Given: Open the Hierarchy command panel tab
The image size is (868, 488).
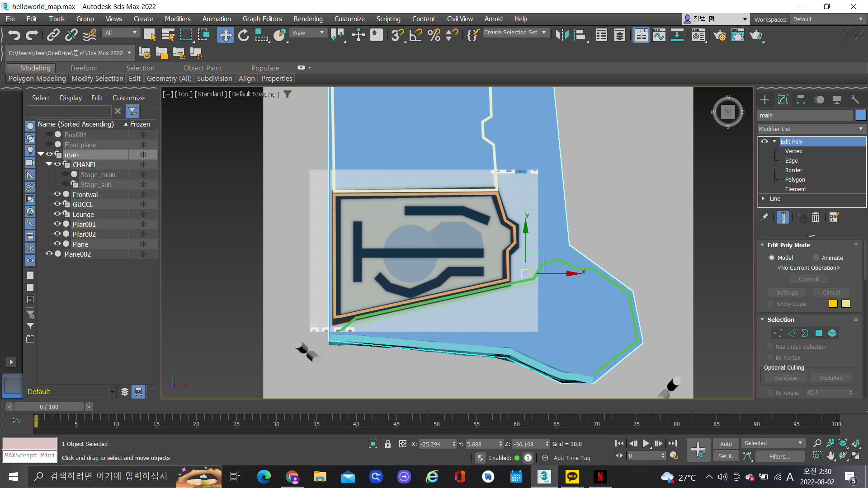Looking at the screenshot, I should 801,100.
